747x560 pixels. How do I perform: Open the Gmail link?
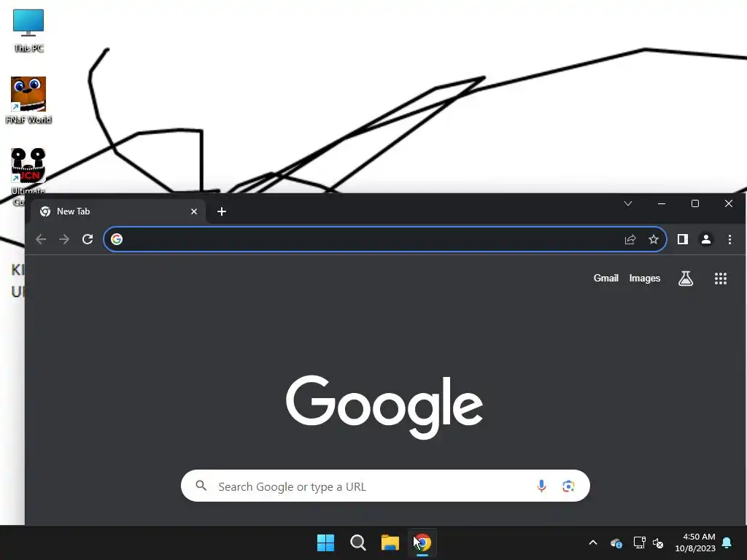pyautogui.click(x=605, y=278)
